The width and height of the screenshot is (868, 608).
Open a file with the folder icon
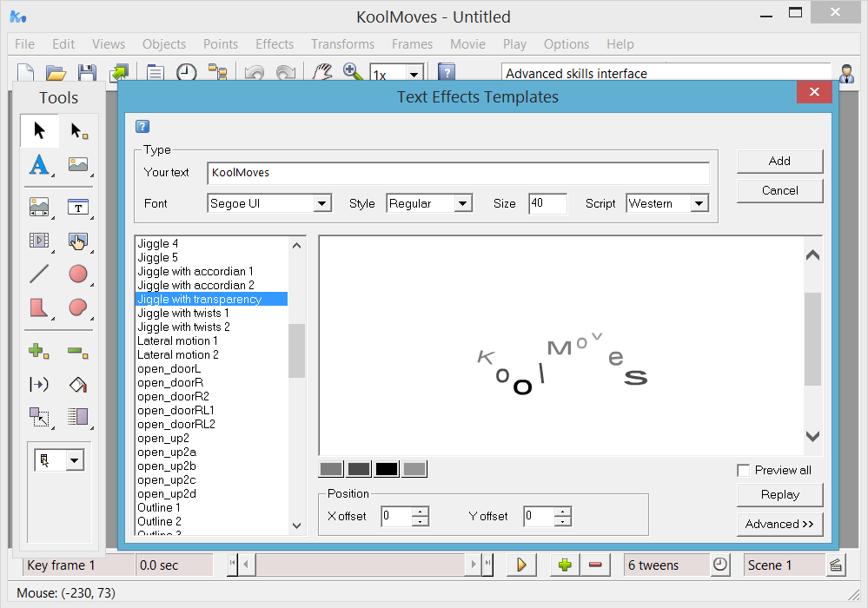56,72
